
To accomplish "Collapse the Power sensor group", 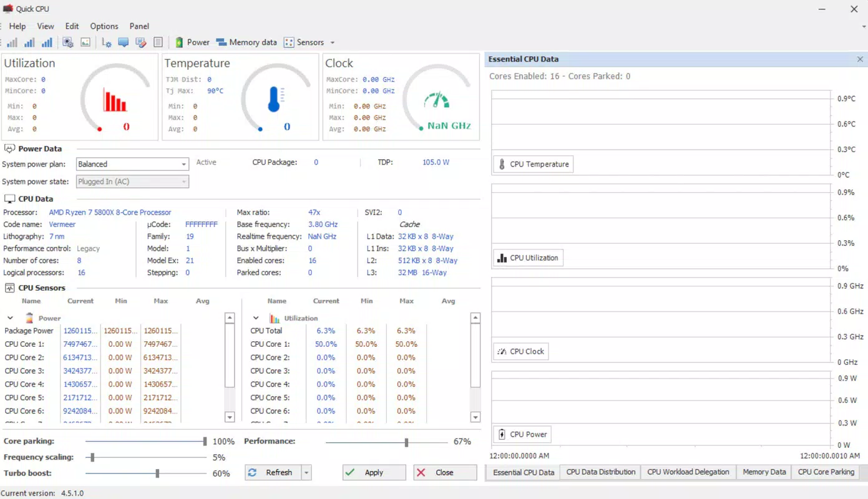I will [x=10, y=318].
